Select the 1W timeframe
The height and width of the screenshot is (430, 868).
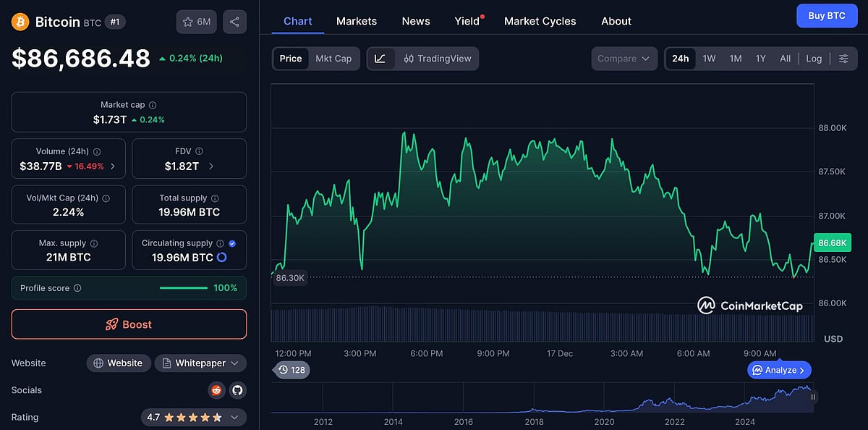709,59
